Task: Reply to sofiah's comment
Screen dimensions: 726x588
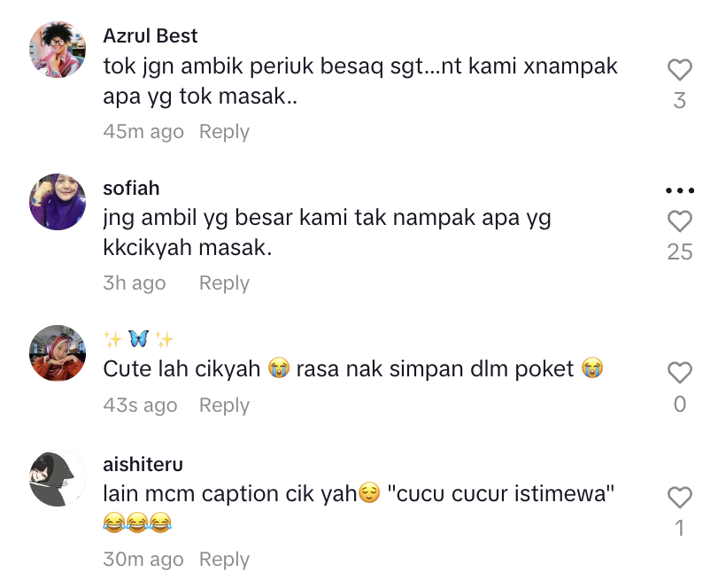Action: click(224, 282)
